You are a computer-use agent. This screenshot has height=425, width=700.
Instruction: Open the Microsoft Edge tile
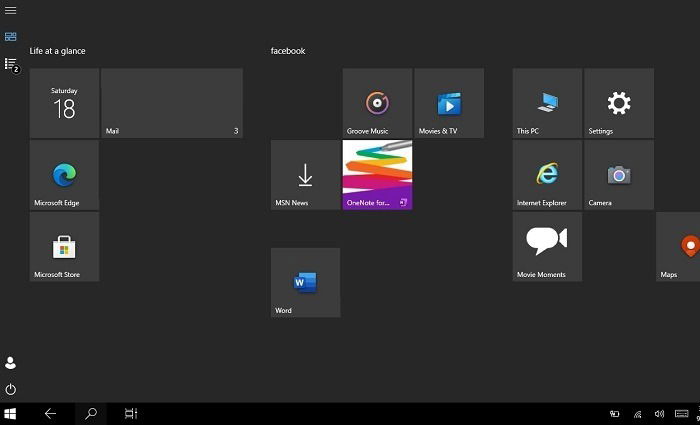pyautogui.click(x=64, y=175)
